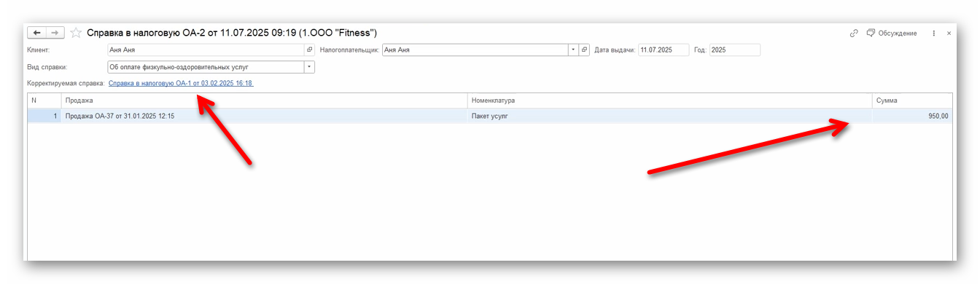Copy link with the chain icon
Image resolution: width=980 pixels, height=284 pixels.
tap(854, 33)
